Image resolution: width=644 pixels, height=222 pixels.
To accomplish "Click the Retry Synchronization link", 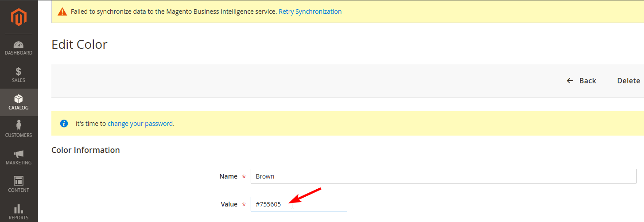I will tap(310, 12).
